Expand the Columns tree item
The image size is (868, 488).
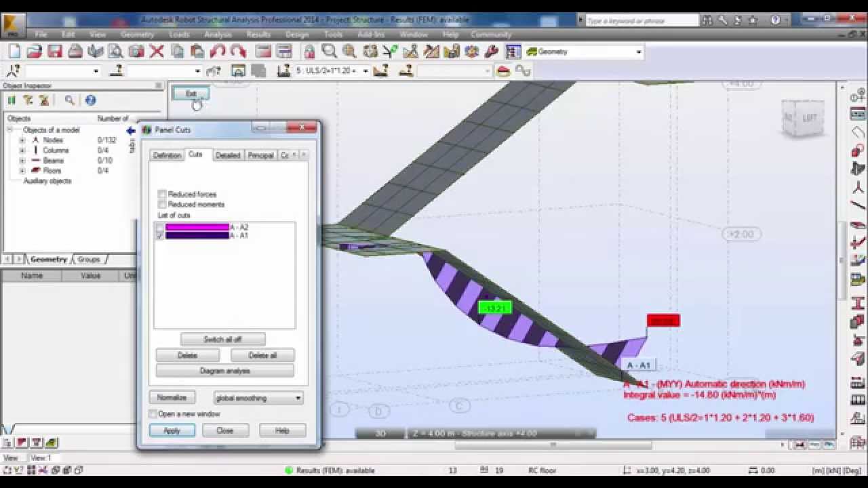(x=22, y=150)
